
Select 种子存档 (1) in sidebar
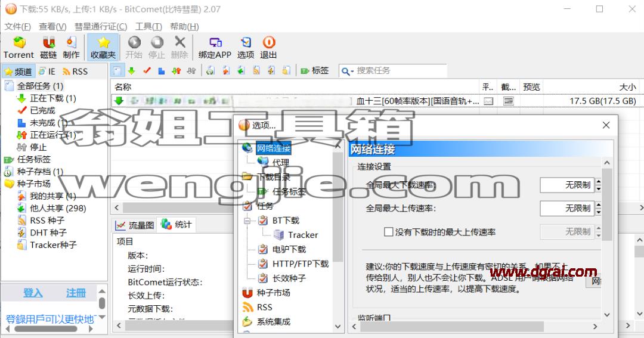click(40, 171)
